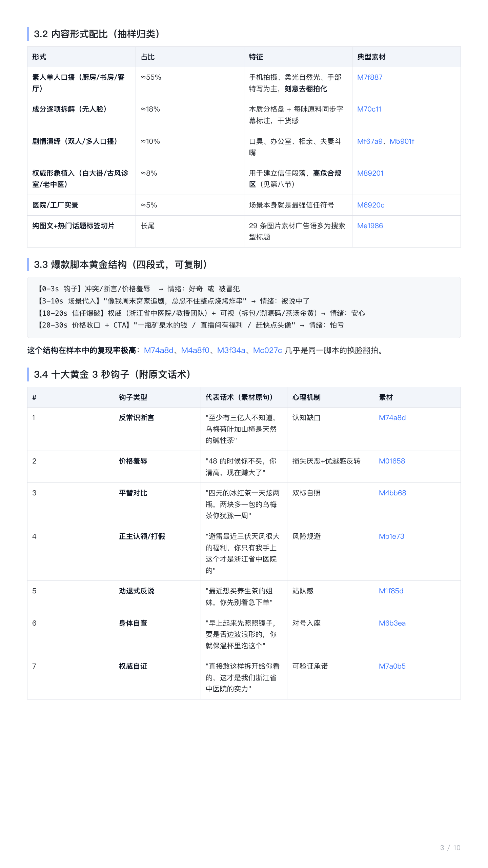
Task: Follow the M4bb68 link
Action: click(392, 493)
